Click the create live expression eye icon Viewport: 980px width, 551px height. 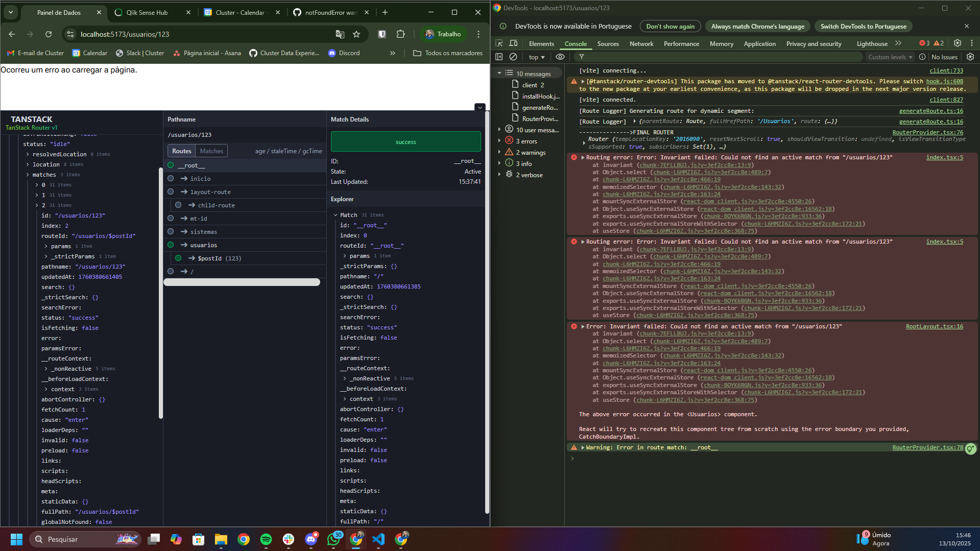click(x=560, y=57)
